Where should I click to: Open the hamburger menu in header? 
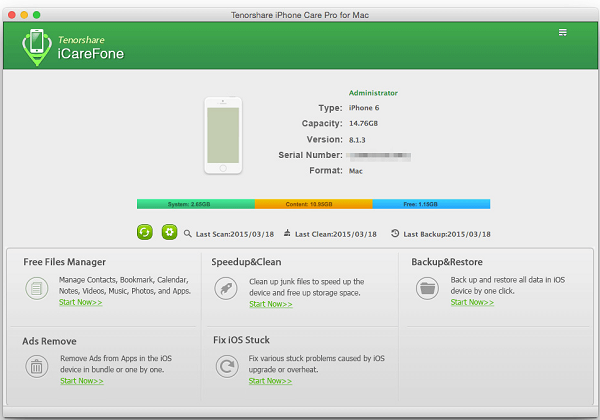[x=562, y=33]
